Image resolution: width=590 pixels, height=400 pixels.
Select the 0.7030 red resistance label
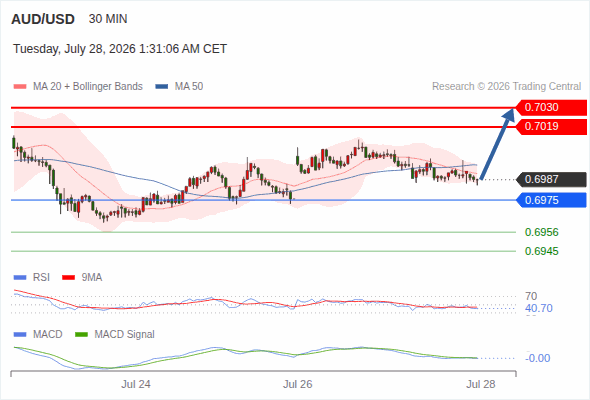point(550,108)
